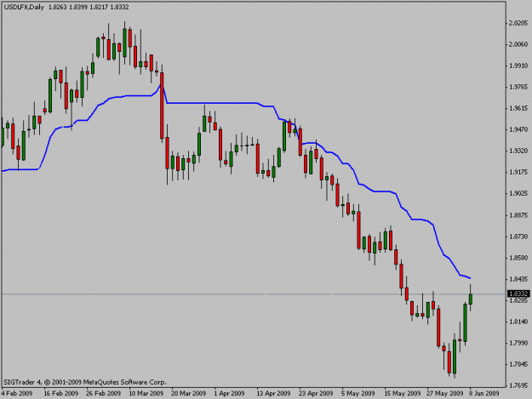Viewport: 532px width, 399px height.
Task: Click the 1.9615 price axis label
Action: click(518, 109)
